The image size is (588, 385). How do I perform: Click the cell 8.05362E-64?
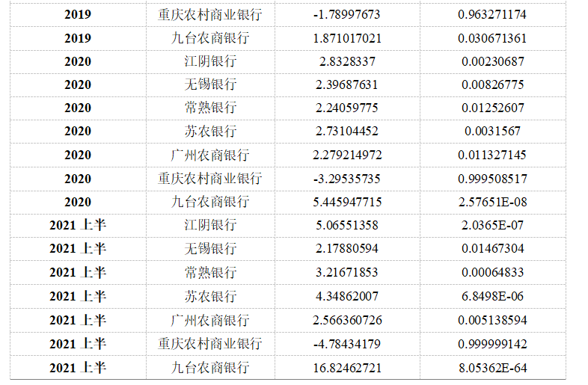click(492, 368)
